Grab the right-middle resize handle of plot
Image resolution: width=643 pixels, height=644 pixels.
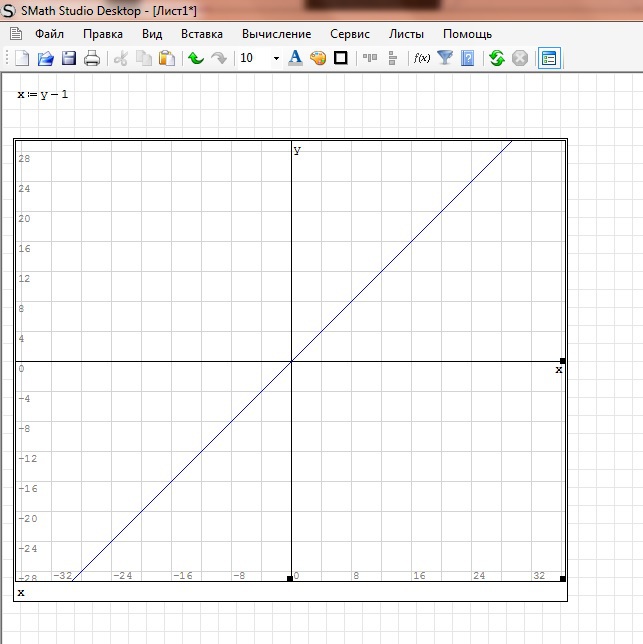click(563, 361)
